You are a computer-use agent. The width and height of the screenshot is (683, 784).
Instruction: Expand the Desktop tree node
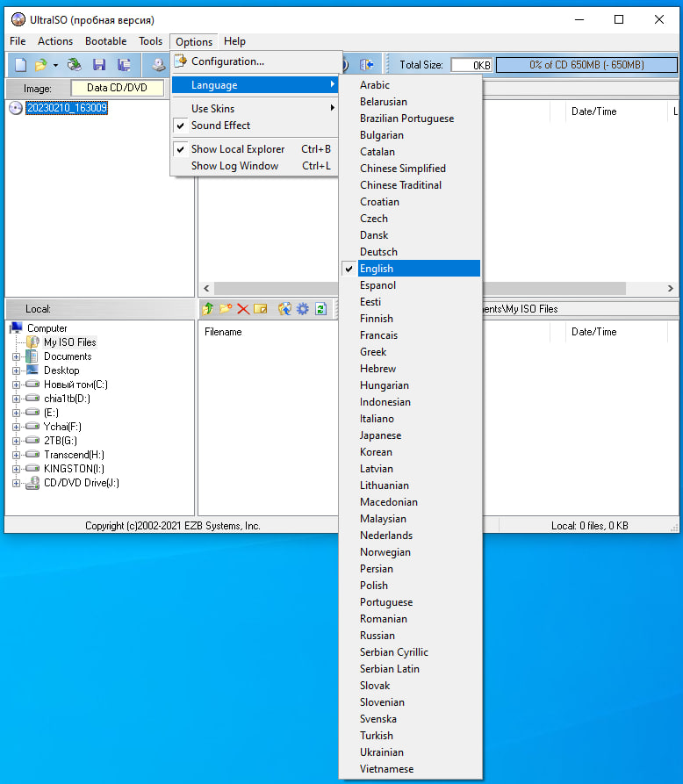pos(16,370)
